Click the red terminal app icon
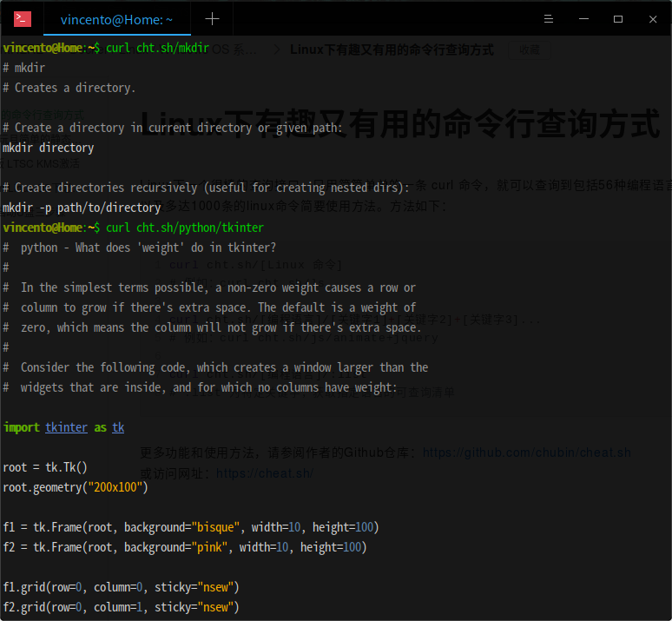The width and height of the screenshot is (672, 621). tap(23, 19)
